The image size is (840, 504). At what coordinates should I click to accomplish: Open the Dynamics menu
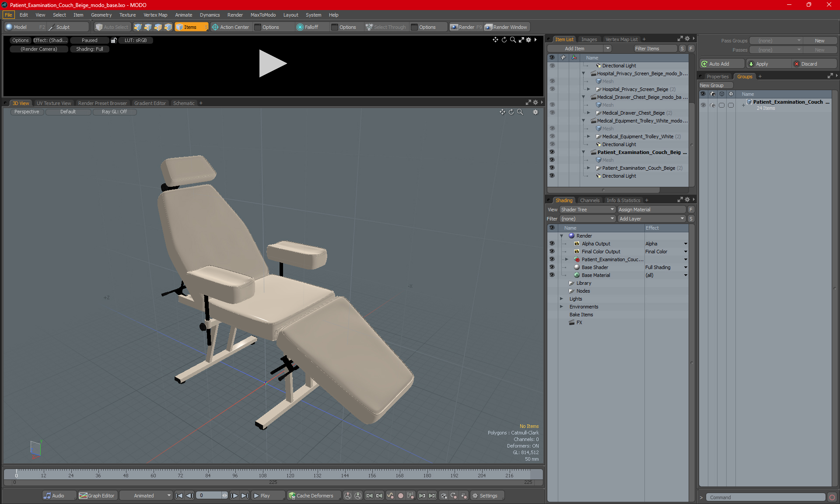pyautogui.click(x=210, y=15)
